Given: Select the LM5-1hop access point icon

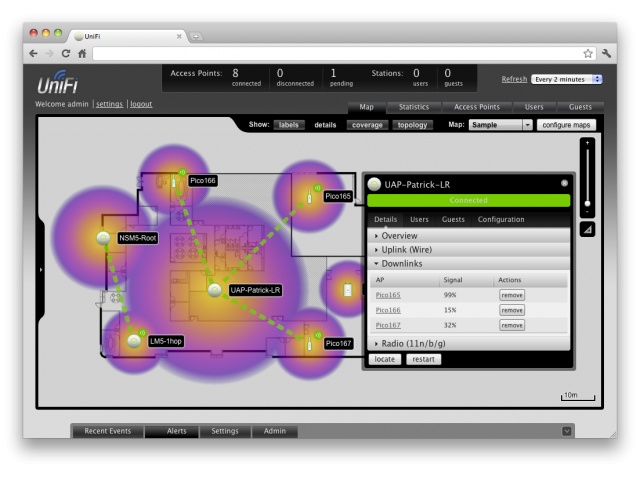Looking at the screenshot, I should coord(134,341).
